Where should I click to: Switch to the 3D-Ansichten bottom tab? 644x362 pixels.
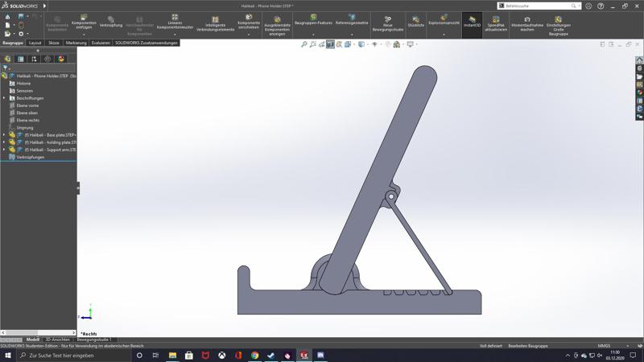coord(57,339)
